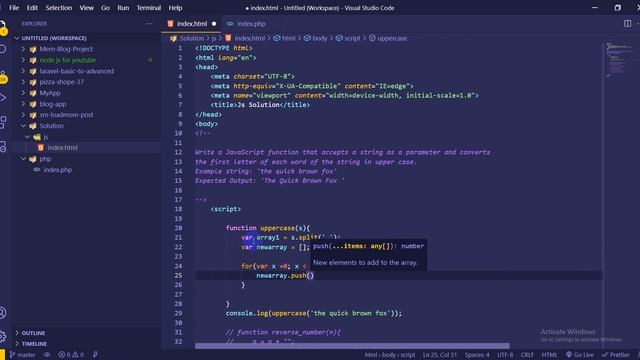Split the editor to the right

[627, 24]
